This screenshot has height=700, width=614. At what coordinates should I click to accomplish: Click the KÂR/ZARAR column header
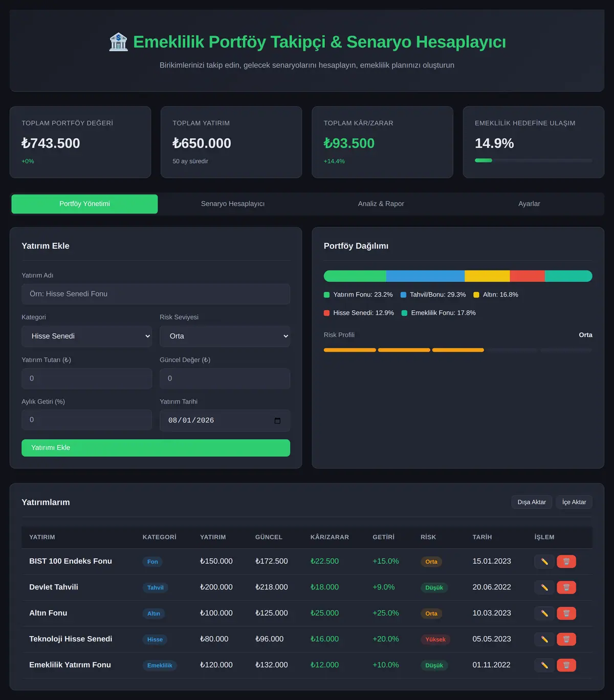coord(330,537)
